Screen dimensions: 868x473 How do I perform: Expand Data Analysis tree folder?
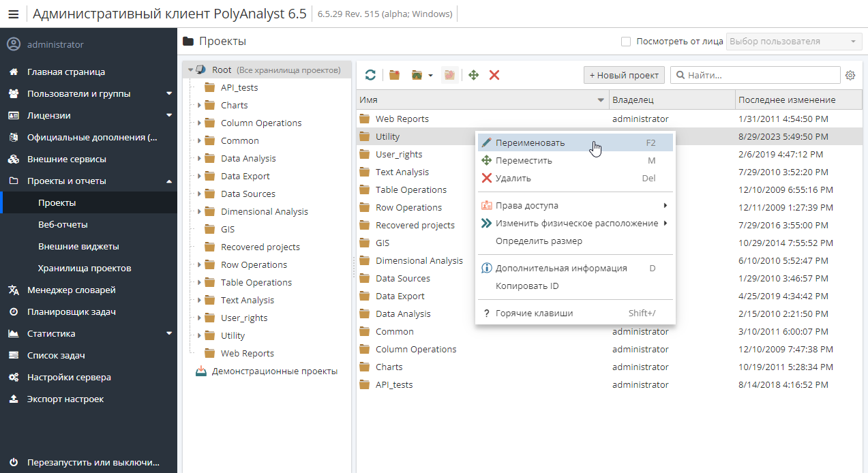[x=199, y=158]
